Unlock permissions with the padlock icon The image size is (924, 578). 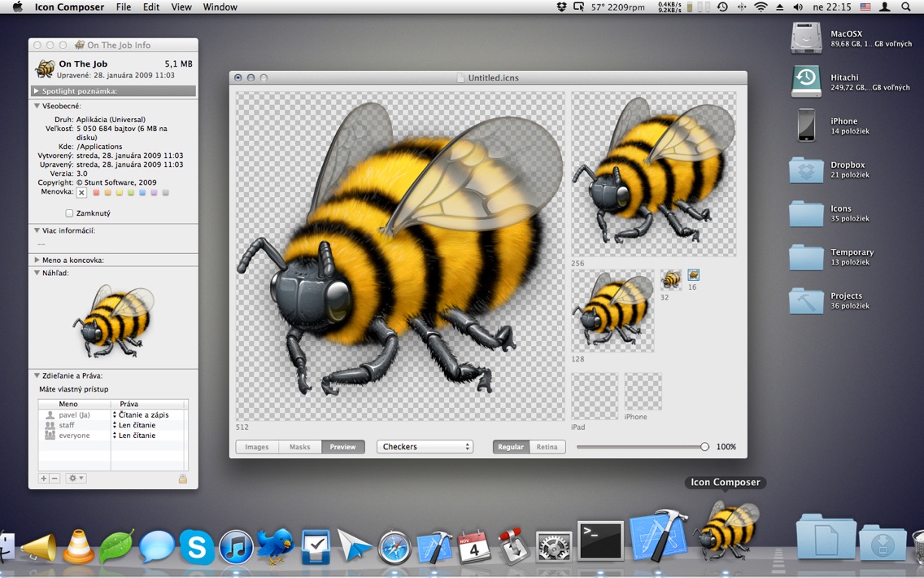click(x=183, y=479)
